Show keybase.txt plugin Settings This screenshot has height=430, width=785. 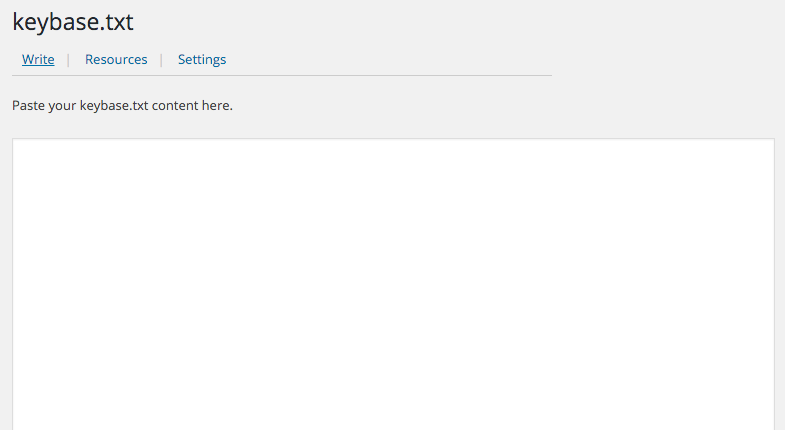pos(202,60)
